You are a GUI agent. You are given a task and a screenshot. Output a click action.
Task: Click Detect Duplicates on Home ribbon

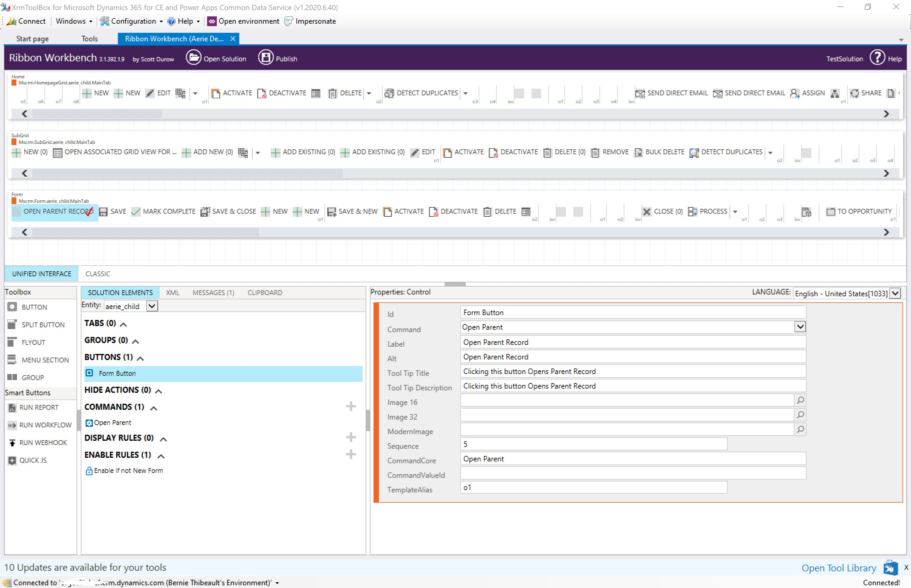click(x=421, y=93)
